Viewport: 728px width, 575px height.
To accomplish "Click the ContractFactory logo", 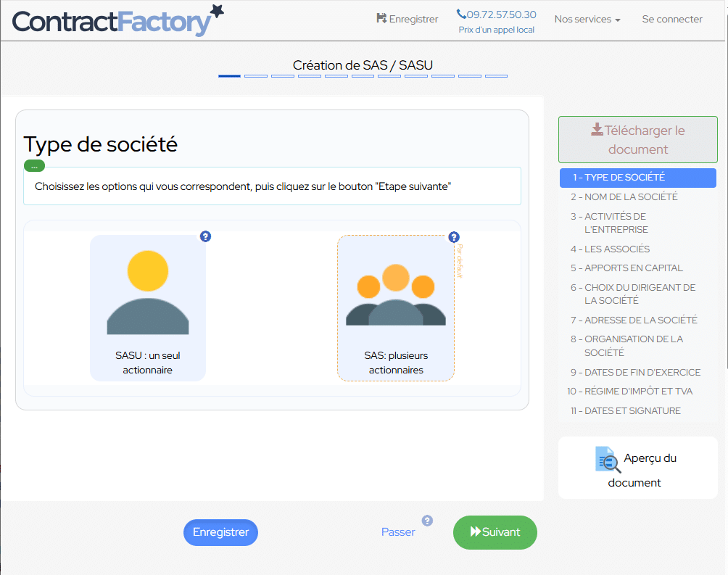I will tap(117, 21).
